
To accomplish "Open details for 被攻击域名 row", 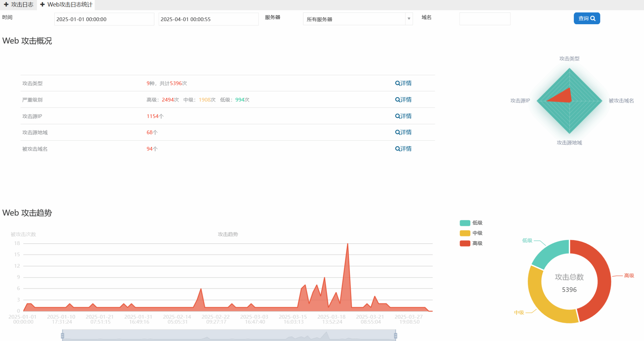I will 403,148.
